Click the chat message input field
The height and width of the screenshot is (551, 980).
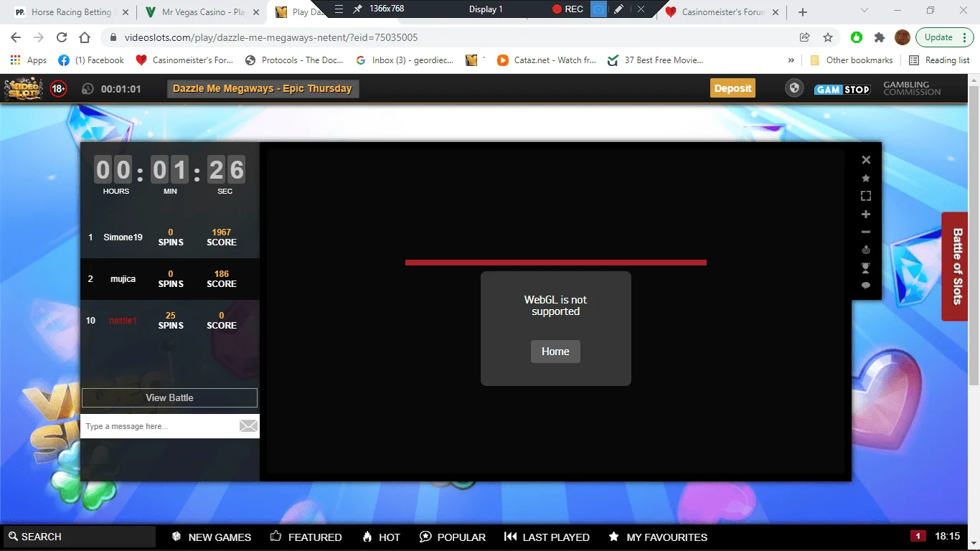click(x=161, y=426)
